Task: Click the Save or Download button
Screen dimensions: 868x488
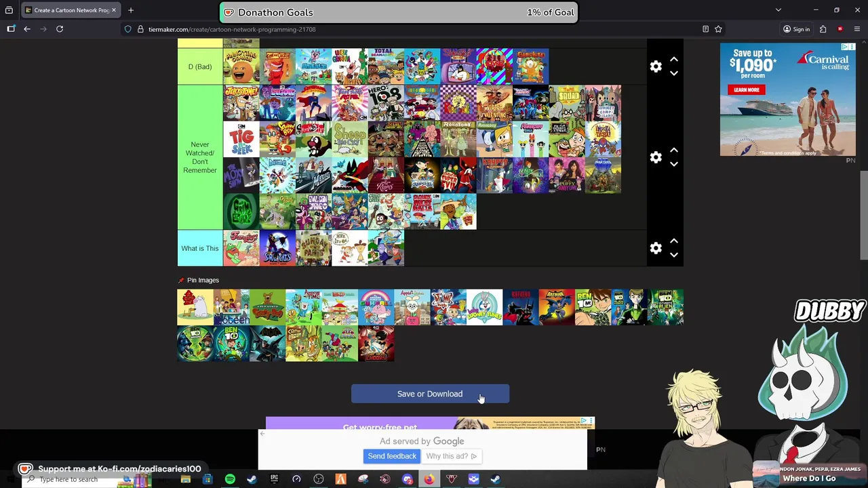Action: pos(430,394)
